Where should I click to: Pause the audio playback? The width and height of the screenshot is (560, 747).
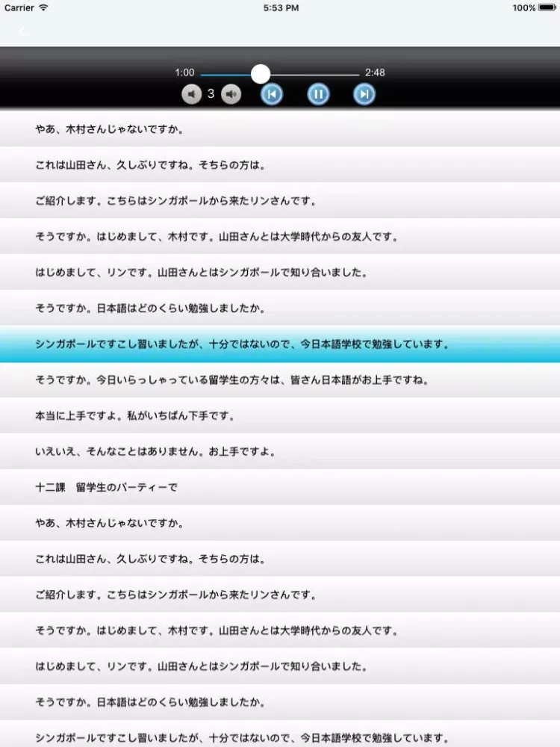318,94
